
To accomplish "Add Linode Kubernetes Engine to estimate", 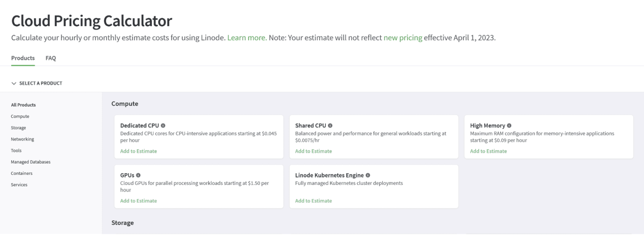I will 314,201.
